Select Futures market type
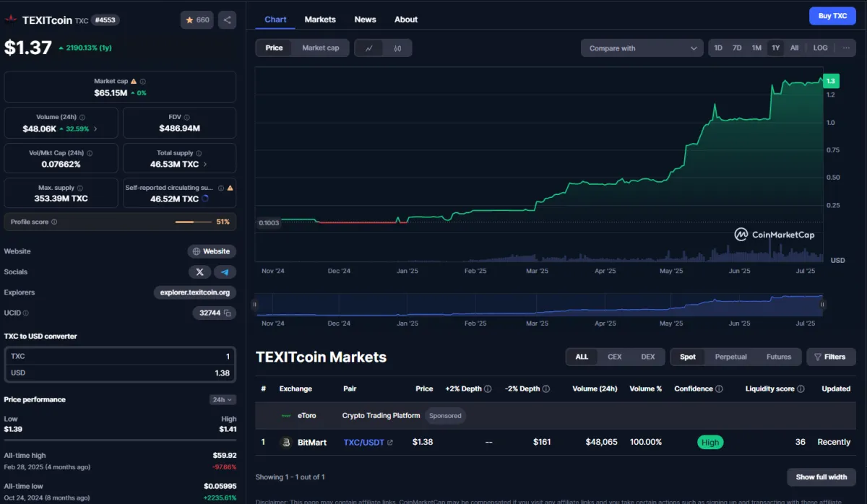The image size is (867, 504). point(779,357)
